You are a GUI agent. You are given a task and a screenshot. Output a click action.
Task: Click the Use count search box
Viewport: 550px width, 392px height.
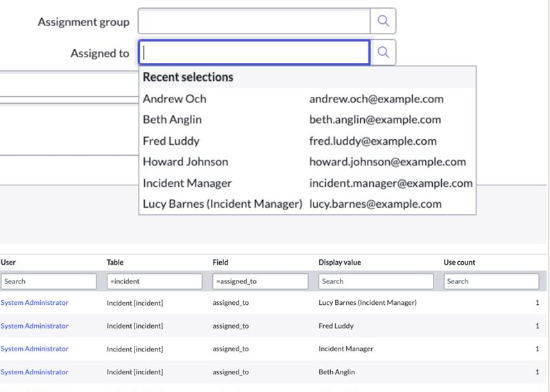tap(491, 281)
